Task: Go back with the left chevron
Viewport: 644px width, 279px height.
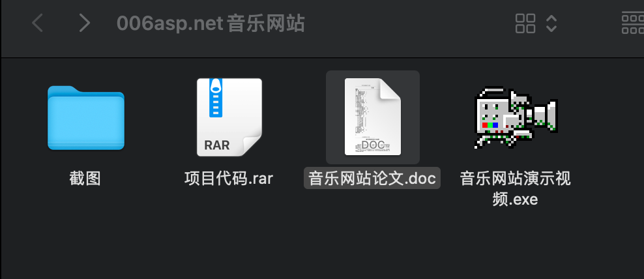Action: click(x=37, y=23)
